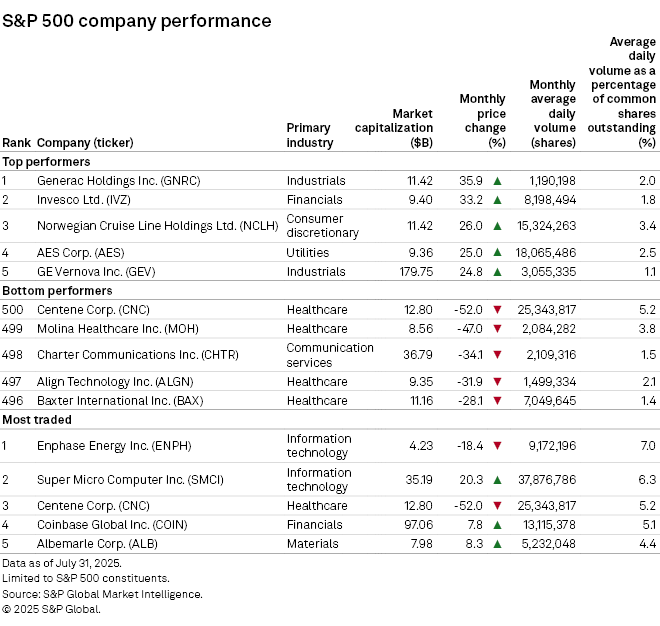The image size is (660, 626).
Task: Click the green up arrow beside Invesco
Action: click(x=496, y=200)
